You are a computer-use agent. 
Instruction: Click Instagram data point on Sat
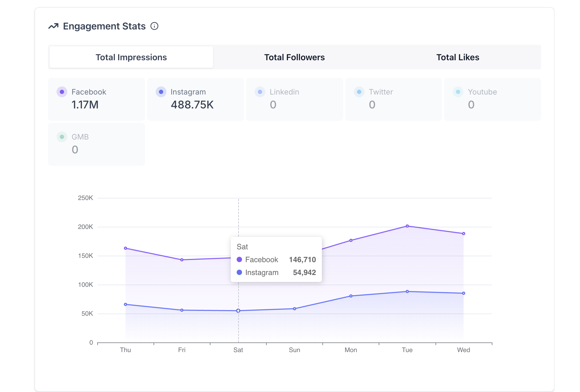click(238, 311)
